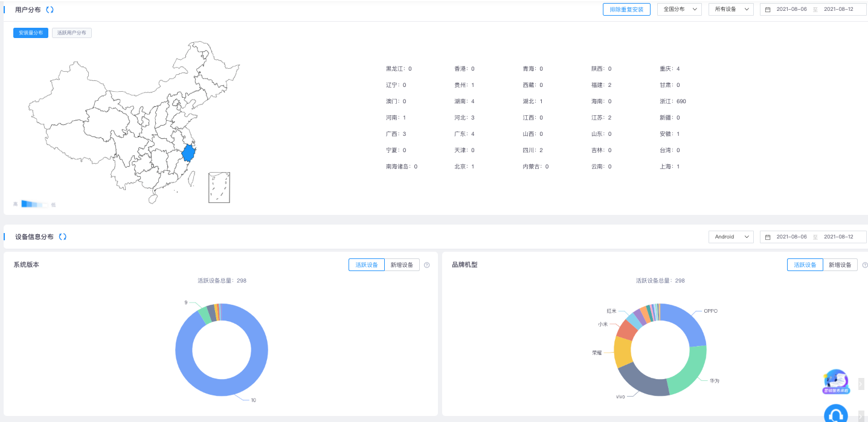
Task: Click 排除重复安装 button
Action: [x=626, y=9]
